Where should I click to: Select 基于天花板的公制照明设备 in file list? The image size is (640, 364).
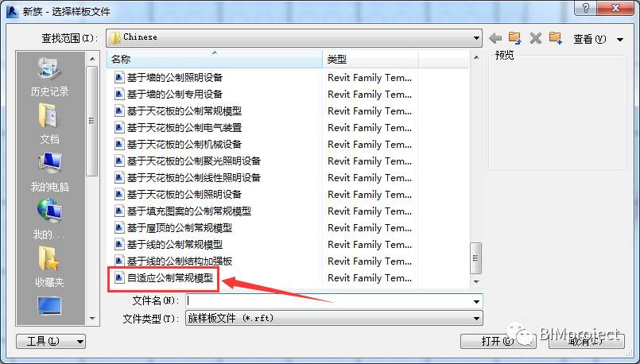click(x=184, y=194)
